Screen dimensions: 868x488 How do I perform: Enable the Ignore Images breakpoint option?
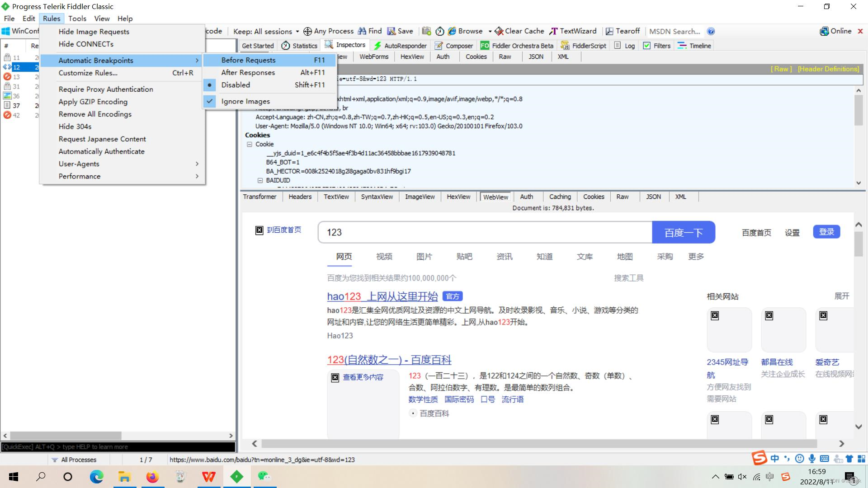pyautogui.click(x=245, y=101)
